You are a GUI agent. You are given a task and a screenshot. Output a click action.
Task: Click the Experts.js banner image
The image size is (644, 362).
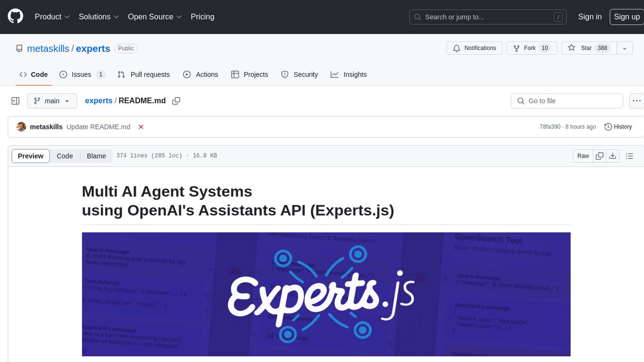tap(326, 294)
